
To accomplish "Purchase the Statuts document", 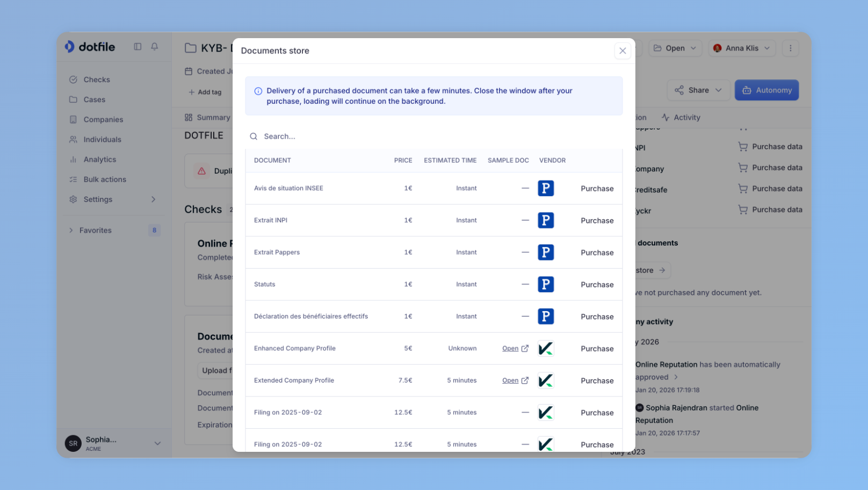I will (597, 285).
